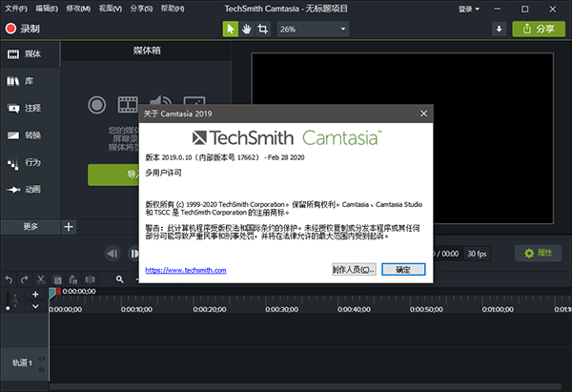Click the 确定 button in About dialog

tap(402, 270)
